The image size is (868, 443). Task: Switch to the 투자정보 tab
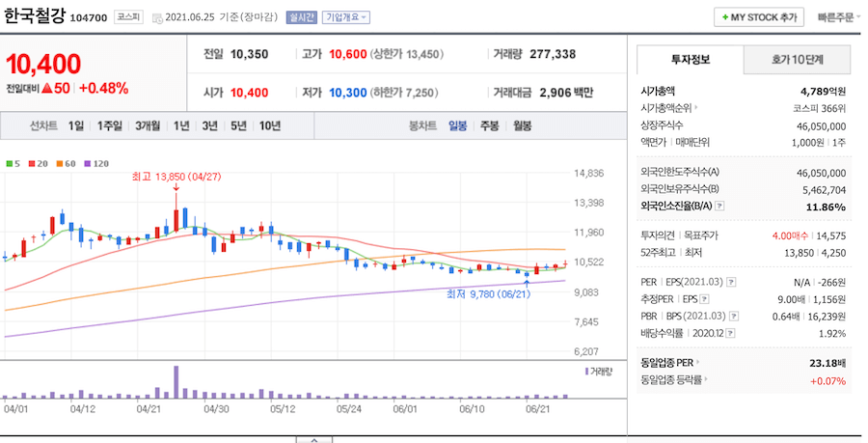click(691, 60)
